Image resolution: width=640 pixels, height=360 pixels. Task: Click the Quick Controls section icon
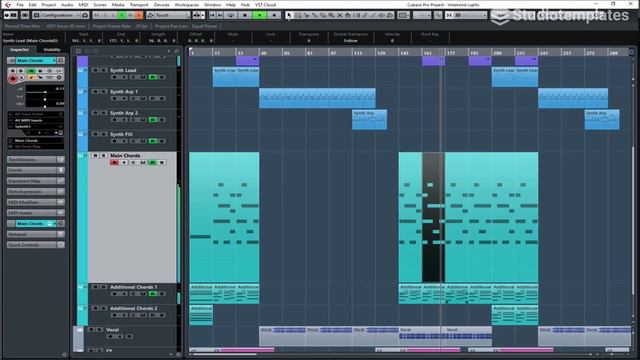click(61, 244)
